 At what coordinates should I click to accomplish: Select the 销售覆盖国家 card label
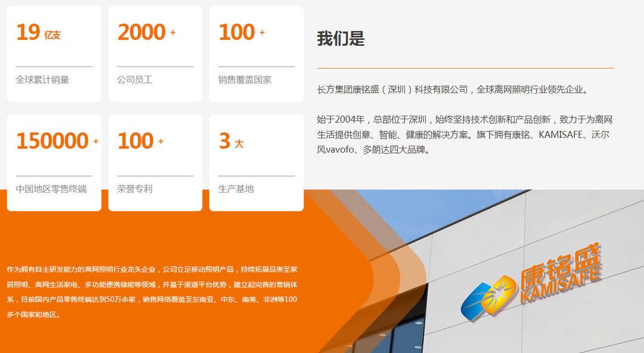click(244, 79)
